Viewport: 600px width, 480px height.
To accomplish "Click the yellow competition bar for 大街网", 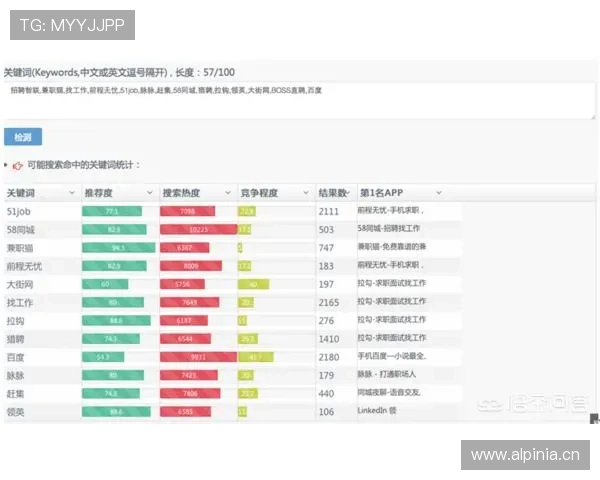I will point(254,284).
